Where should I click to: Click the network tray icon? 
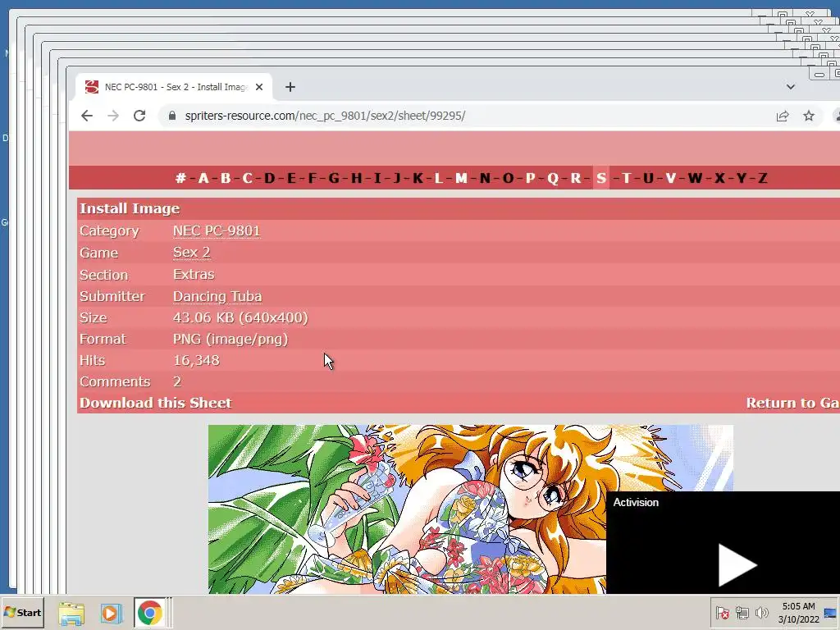[742, 613]
